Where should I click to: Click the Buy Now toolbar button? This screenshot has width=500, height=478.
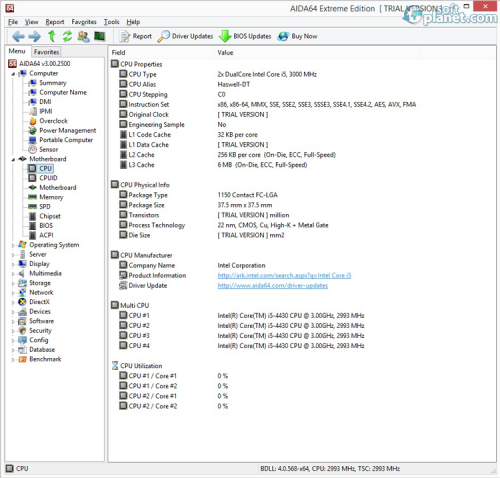[x=297, y=36]
